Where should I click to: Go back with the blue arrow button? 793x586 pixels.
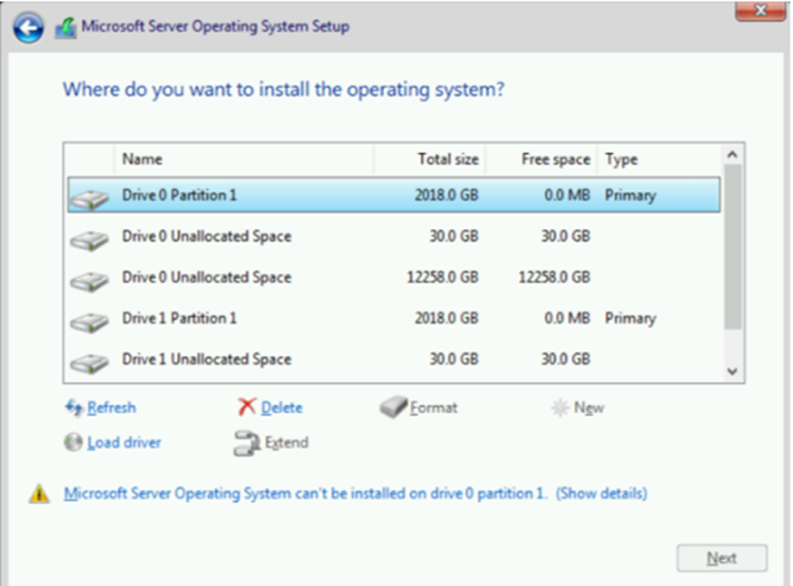pos(28,27)
